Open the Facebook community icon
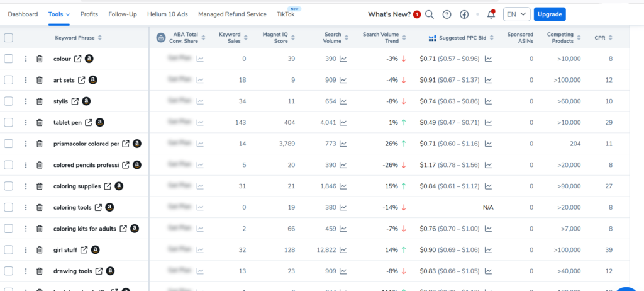The height and width of the screenshot is (291, 644). point(464,14)
